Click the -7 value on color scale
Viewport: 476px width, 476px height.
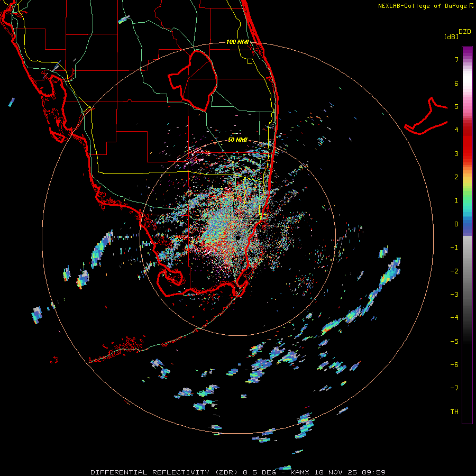(454, 388)
